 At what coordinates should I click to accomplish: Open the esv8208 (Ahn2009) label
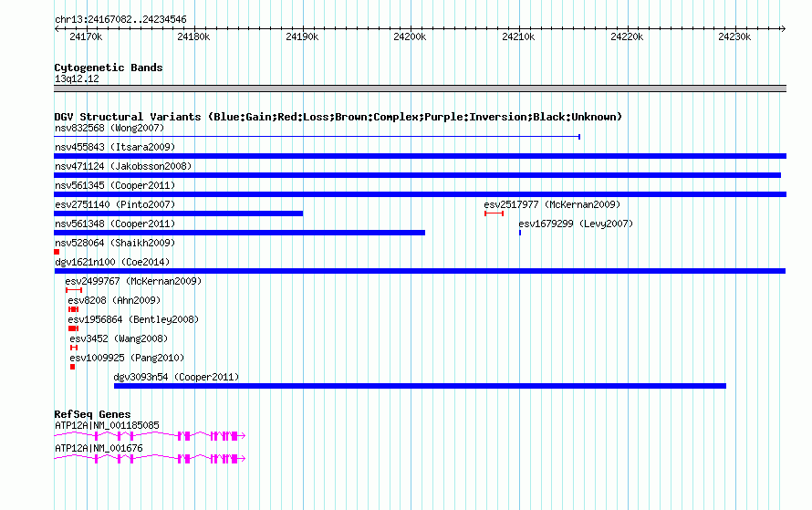coord(114,300)
